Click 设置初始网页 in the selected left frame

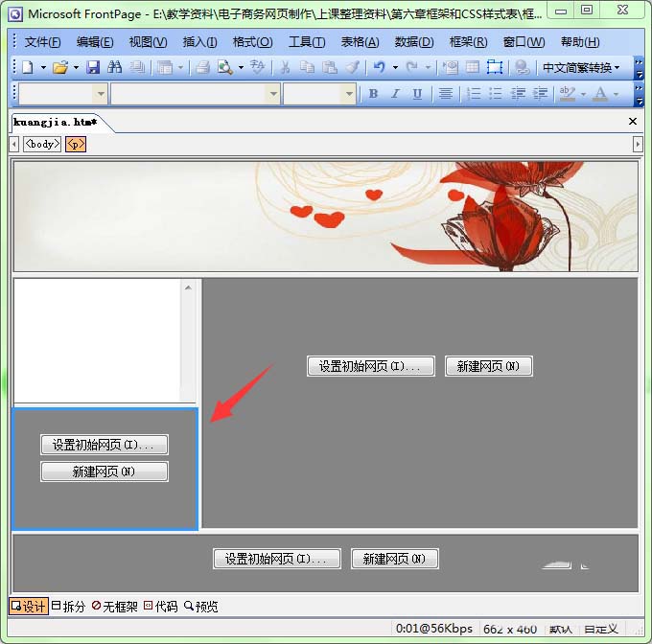coord(105,445)
